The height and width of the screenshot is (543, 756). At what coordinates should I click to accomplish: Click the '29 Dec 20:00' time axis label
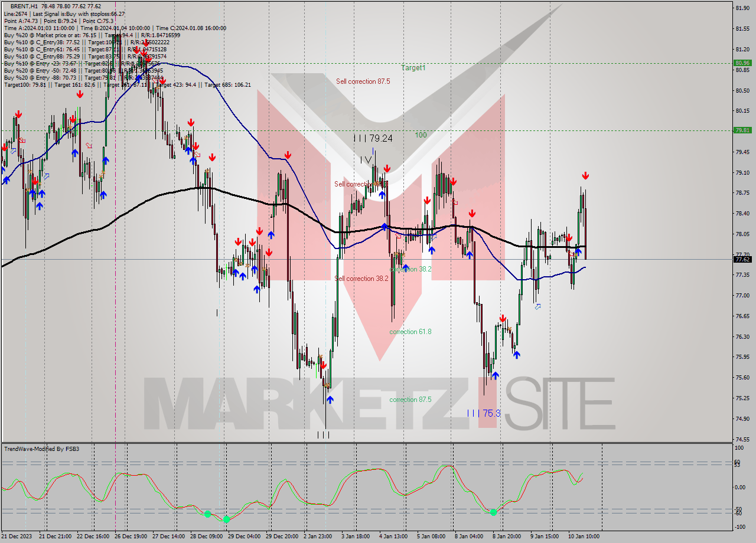[282, 537]
